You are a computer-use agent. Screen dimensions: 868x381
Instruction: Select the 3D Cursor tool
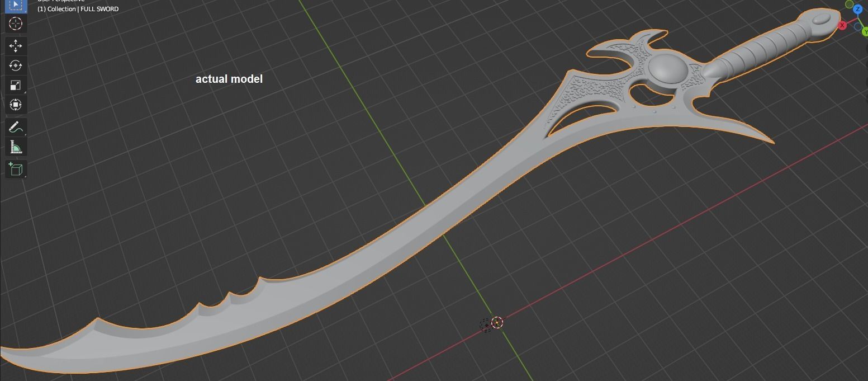15,23
